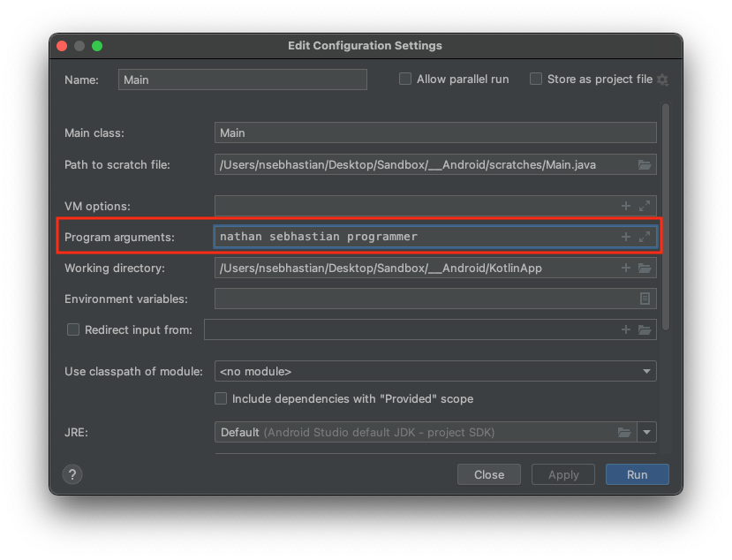Viewport: 732px width, 560px height.
Task: Click the Use classpath of module label
Action: (x=133, y=371)
